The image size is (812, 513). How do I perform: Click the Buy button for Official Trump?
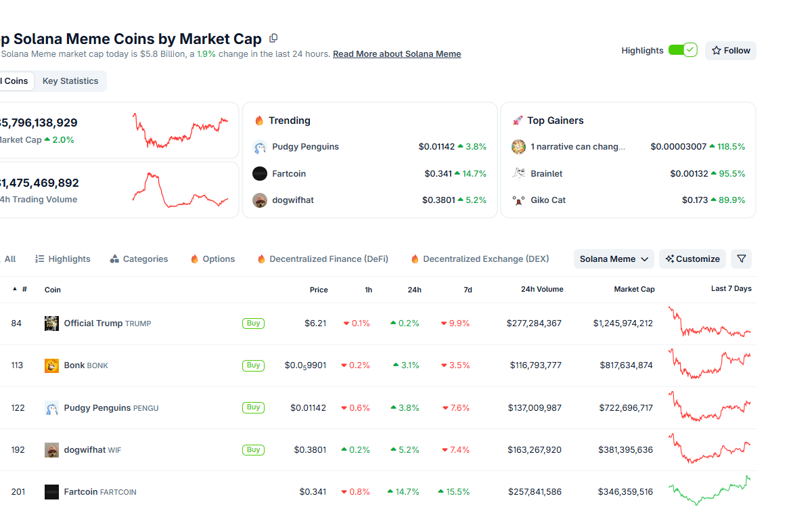click(253, 324)
